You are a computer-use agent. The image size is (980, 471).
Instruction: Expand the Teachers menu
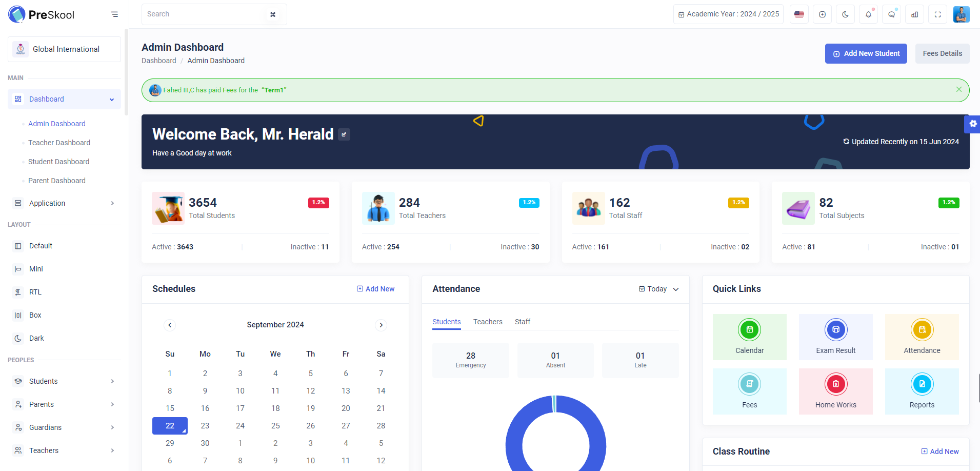[64, 450]
